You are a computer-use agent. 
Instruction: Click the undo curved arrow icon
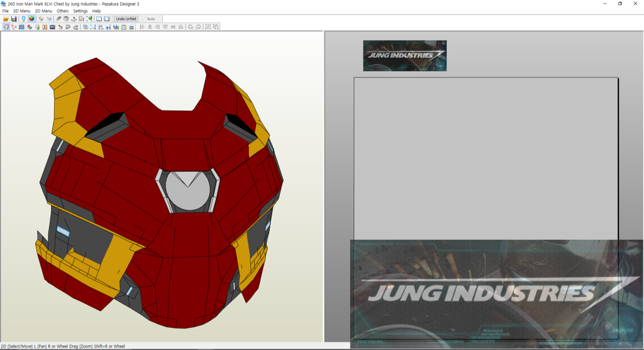68,27
